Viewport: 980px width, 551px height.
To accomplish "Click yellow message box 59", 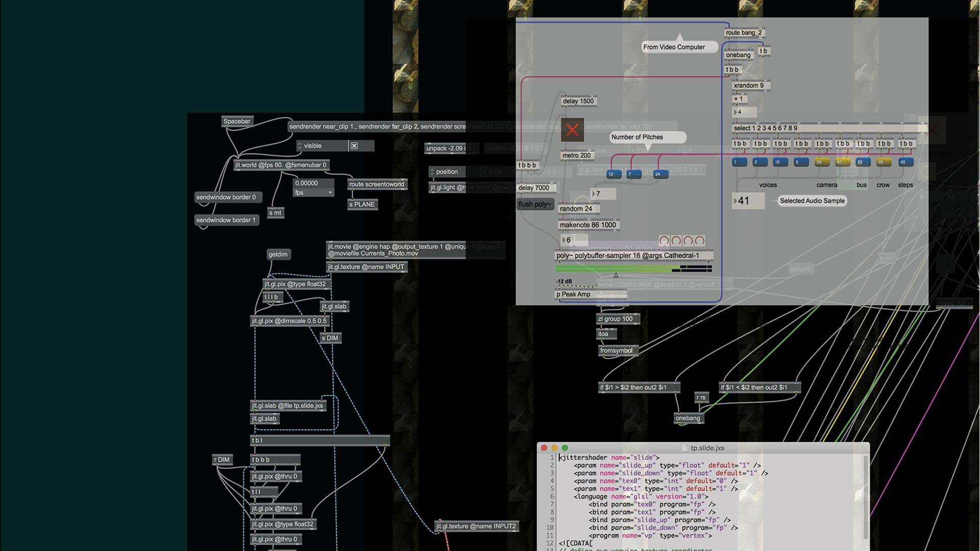I will click(x=822, y=162).
